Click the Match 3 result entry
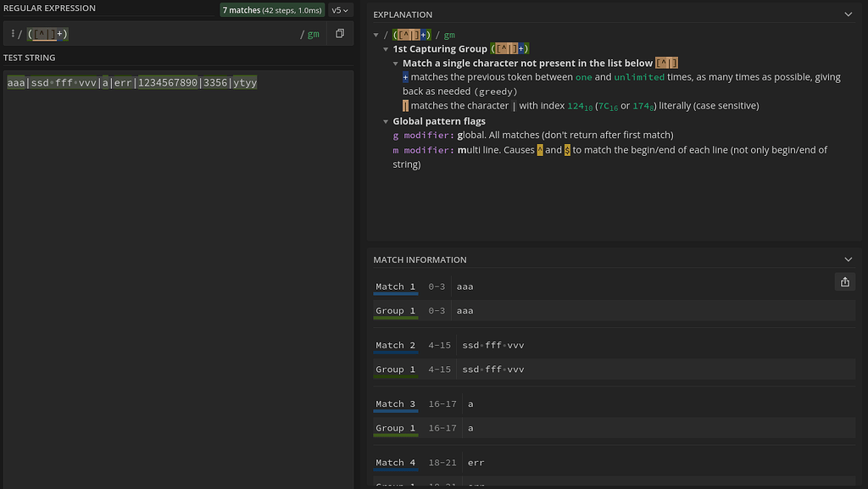Screen dimensions: 868x489 (x=395, y=404)
